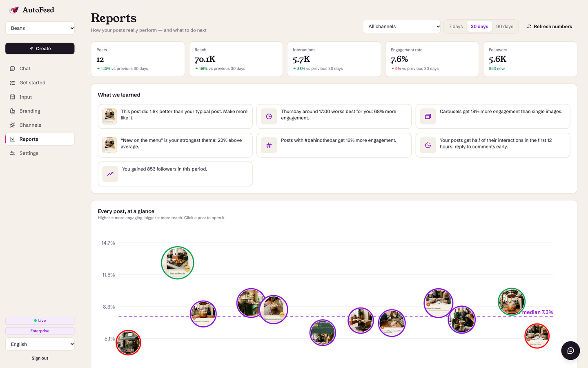Navigate to Branding
The image size is (588, 368).
point(40,111)
